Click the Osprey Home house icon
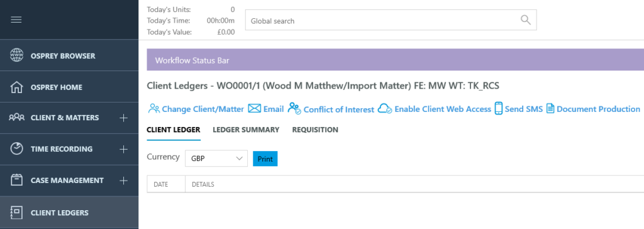644x229 pixels. 17,87
